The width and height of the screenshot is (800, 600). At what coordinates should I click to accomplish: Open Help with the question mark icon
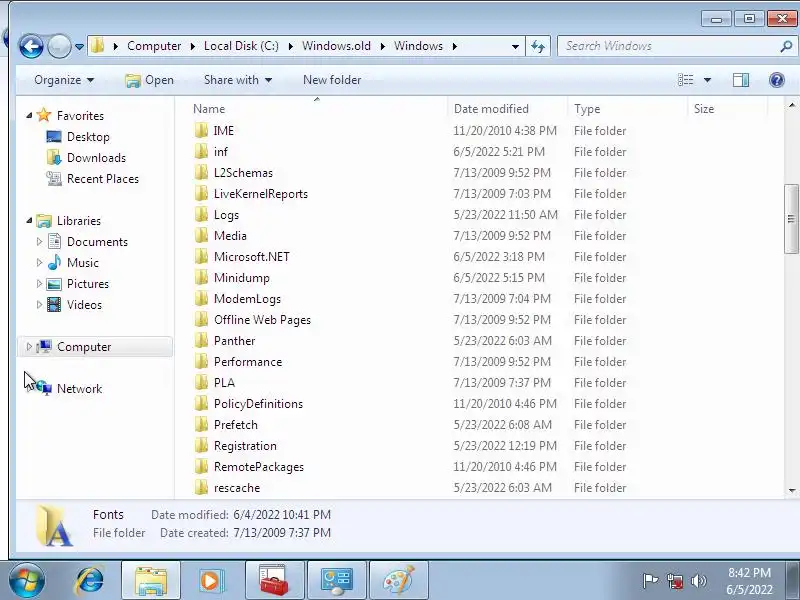[777, 80]
